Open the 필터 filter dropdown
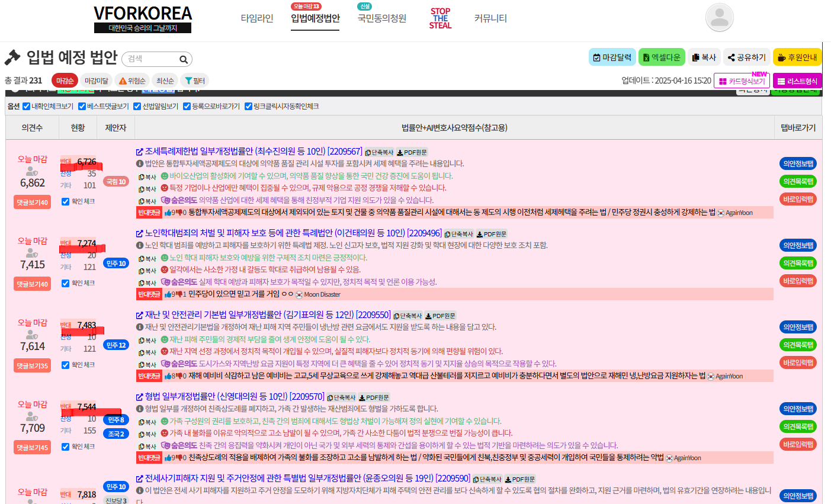 tap(194, 81)
